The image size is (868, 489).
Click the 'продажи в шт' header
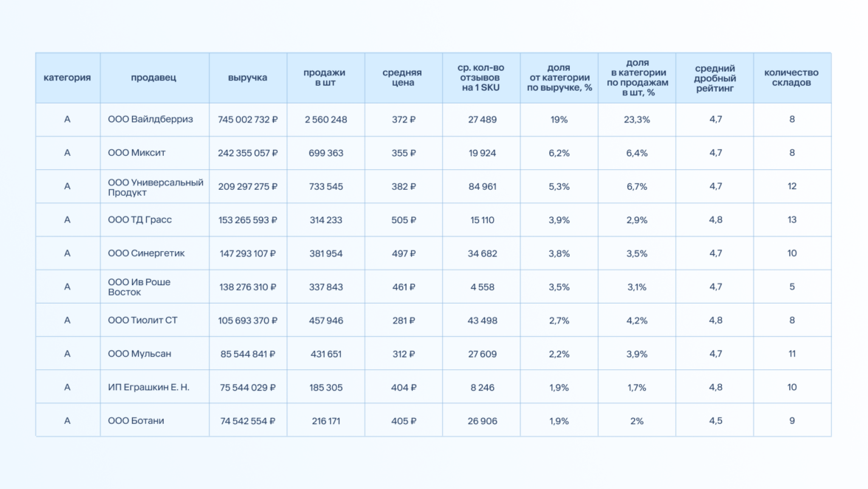coord(325,78)
